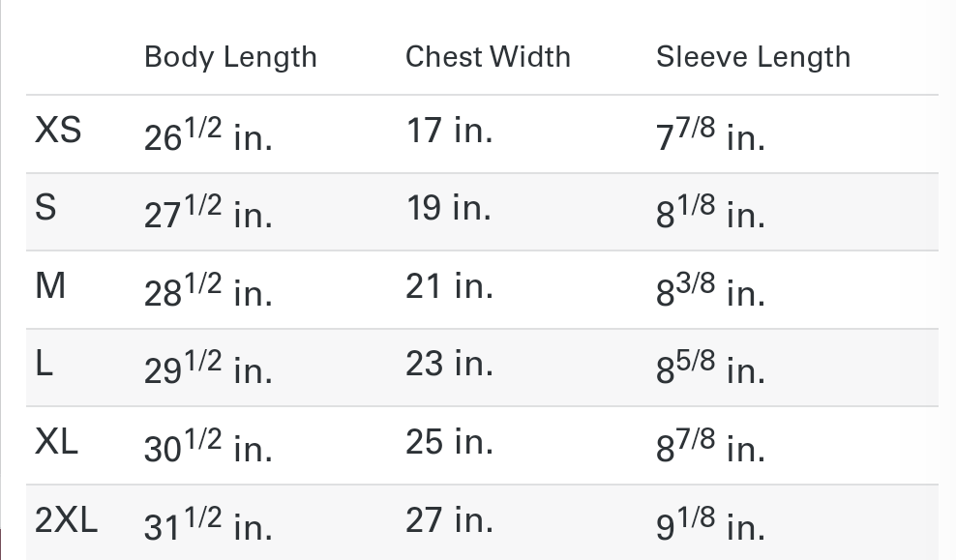Image resolution: width=956 pixels, height=560 pixels.
Task: Select the 2XL size row label
Action: pyautogui.click(x=66, y=520)
